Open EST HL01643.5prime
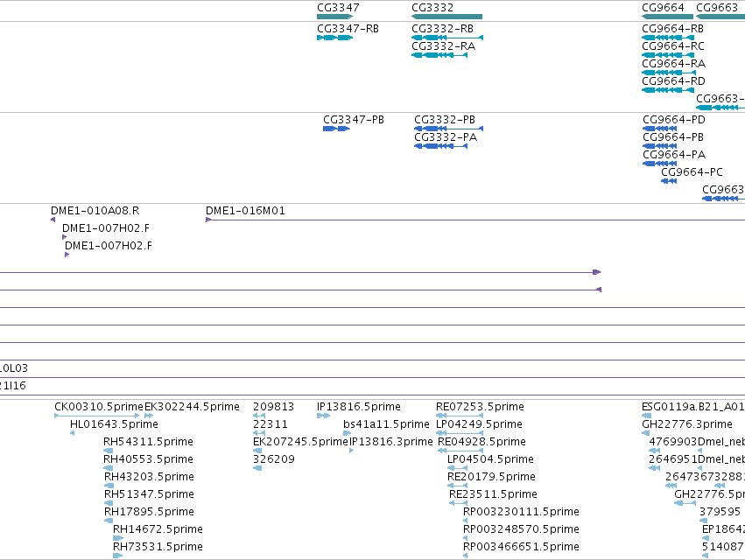The height and width of the screenshot is (560, 745). click(114, 424)
